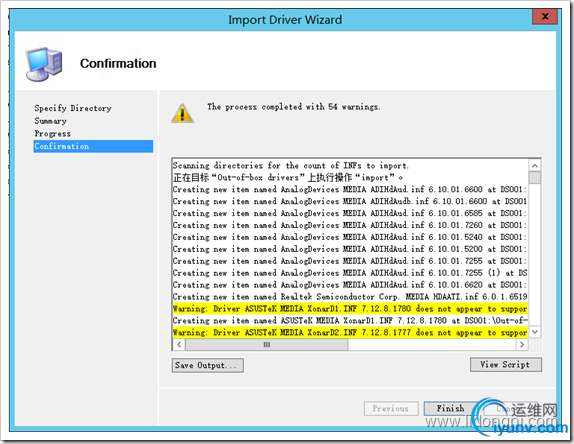Click the horizontal scroll left arrow
Viewport: 574px width, 444px height.
point(179,344)
